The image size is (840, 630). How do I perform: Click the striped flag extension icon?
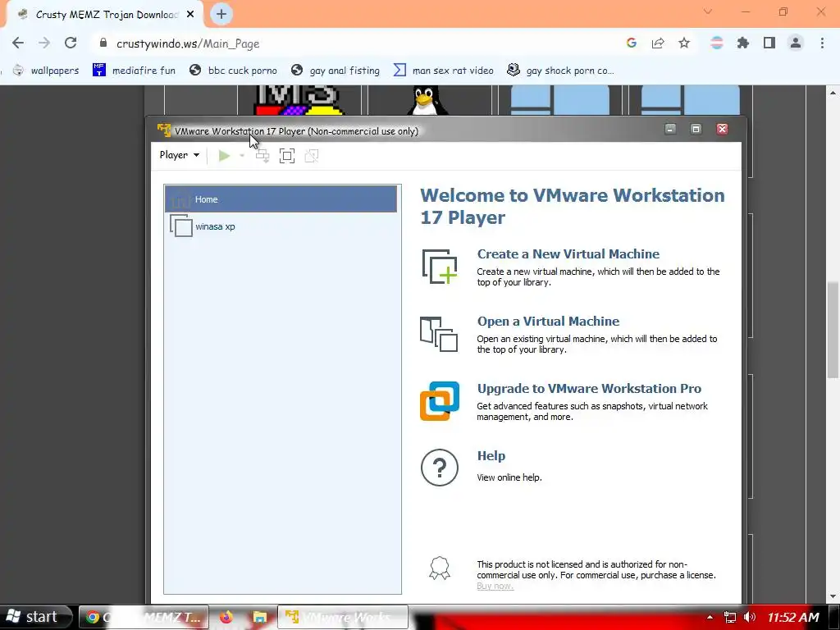717,43
